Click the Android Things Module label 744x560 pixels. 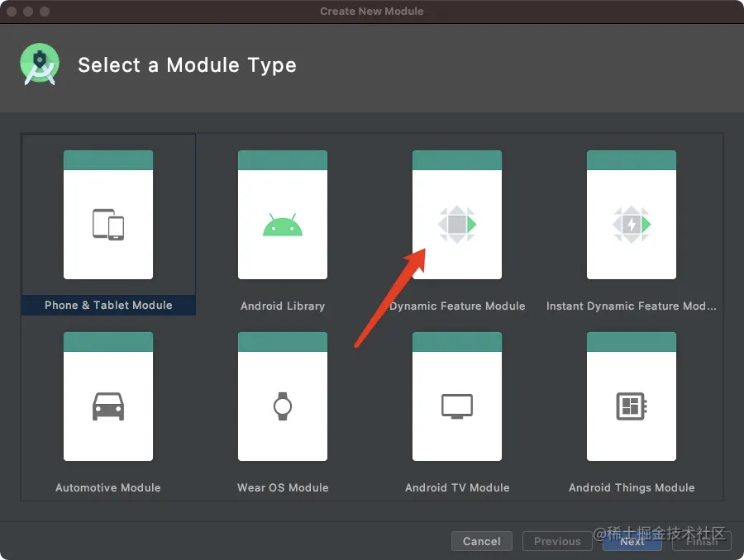click(x=632, y=487)
